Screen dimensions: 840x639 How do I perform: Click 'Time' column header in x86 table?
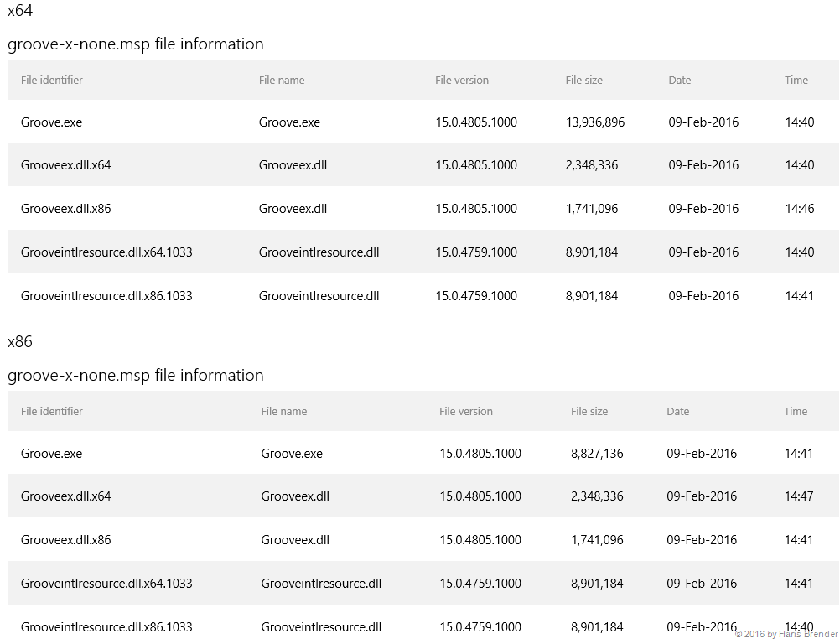tap(796, 412)
